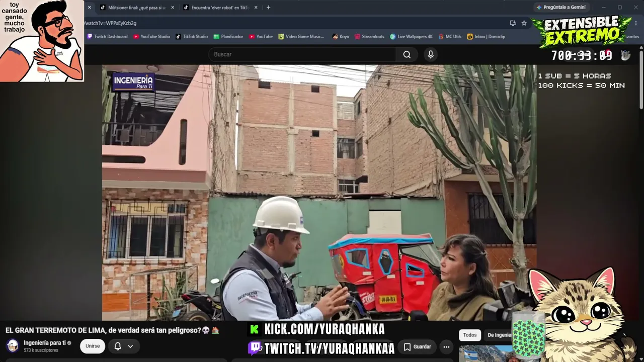Click the YouTube Buscar search field
Viewport: 644px width, 362px height.
point(302,54)
